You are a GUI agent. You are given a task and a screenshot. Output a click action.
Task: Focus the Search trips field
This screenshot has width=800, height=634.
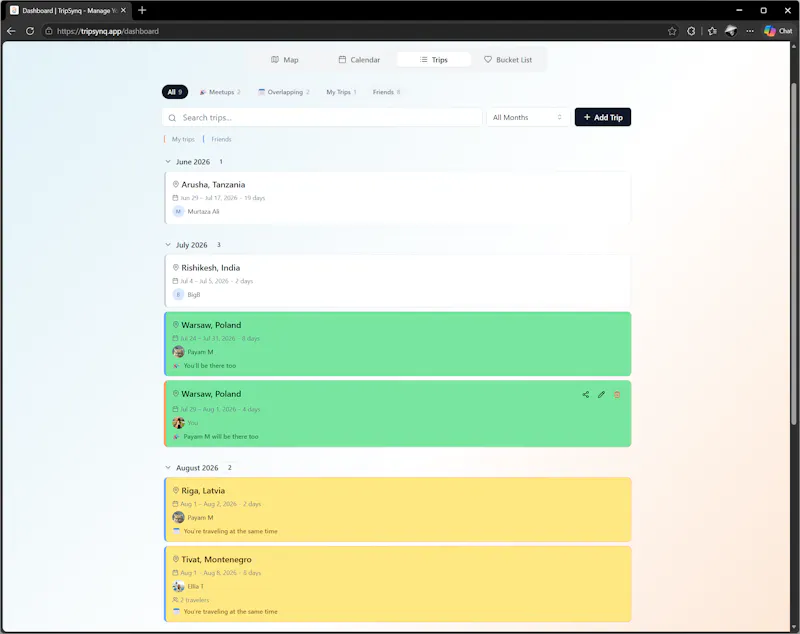(x=322, y=117)
